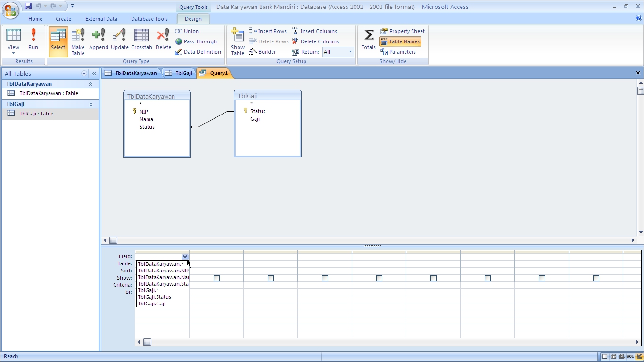Open the Home ribbon tab
Screen dimensions: 644x362
[x=35, y=19]
